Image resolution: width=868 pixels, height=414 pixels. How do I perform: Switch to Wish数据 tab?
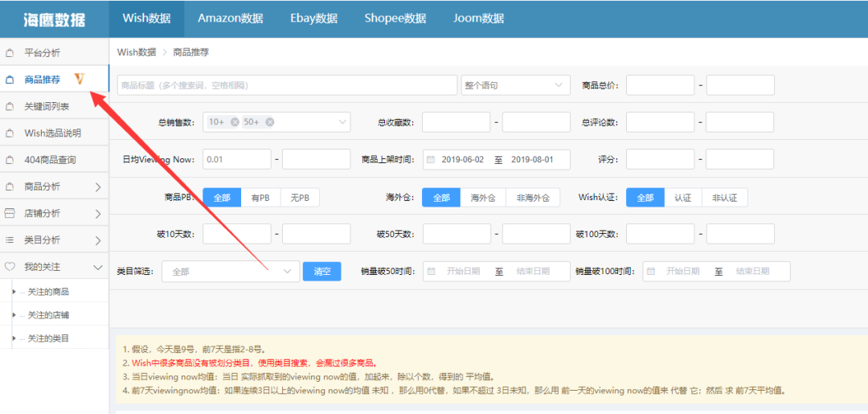147,18
